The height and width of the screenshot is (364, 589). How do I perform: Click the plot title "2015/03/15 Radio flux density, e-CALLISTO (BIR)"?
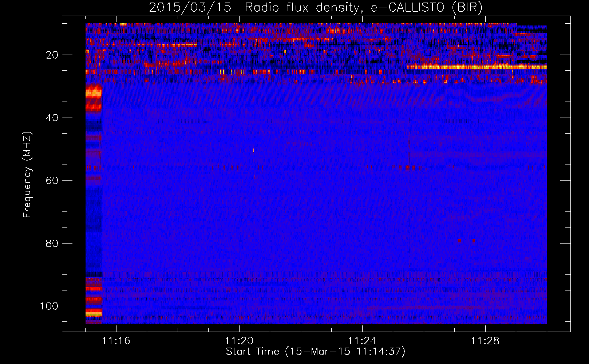point(316,7)
